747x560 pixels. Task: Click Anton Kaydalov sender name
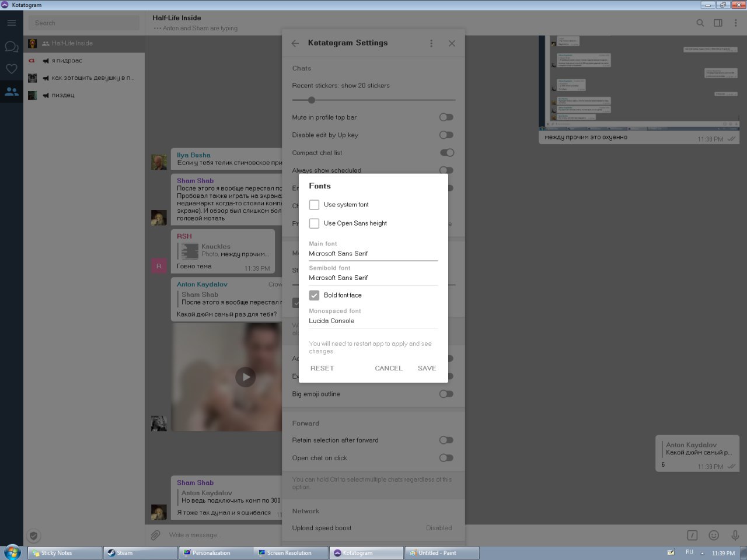click(202, 285)
